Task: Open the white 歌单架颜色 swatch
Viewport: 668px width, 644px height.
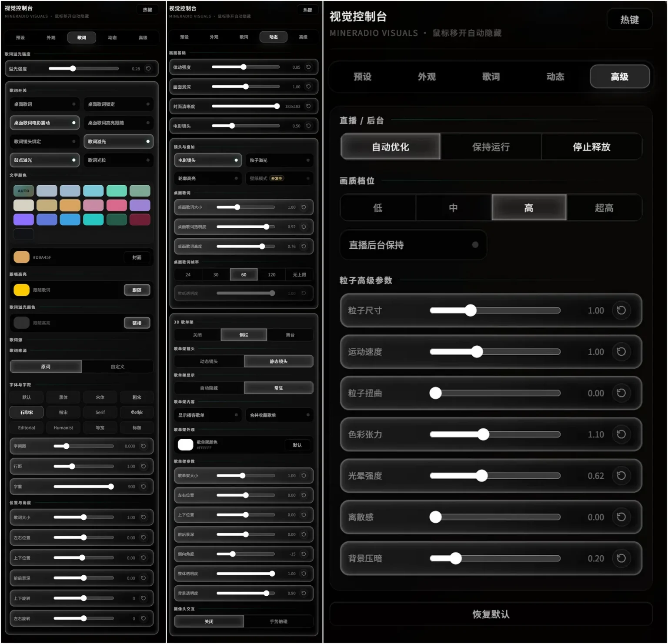Action: (x=186, y=444)
